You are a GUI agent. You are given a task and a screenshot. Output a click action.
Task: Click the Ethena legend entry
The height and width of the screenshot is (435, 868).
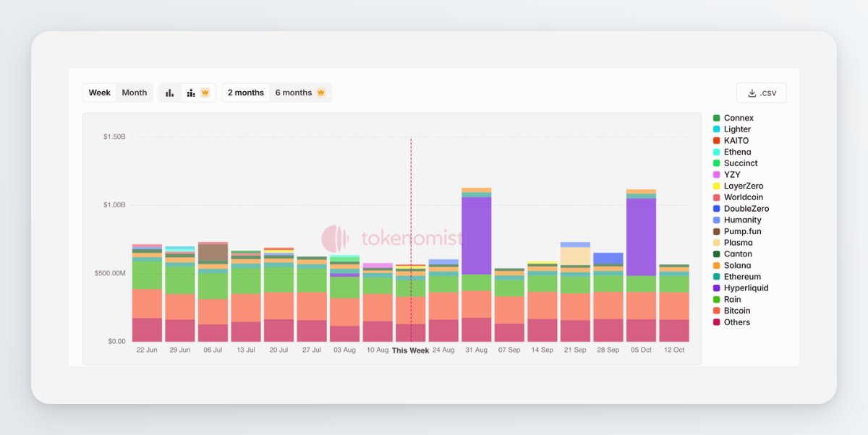pyautogui.click(x=732, y=152)
